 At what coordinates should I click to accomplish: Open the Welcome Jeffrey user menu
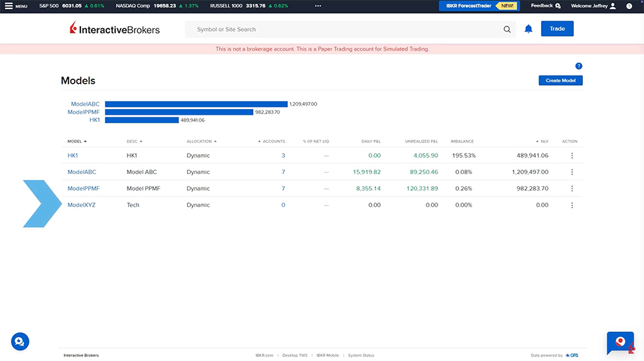click(594, 6)
